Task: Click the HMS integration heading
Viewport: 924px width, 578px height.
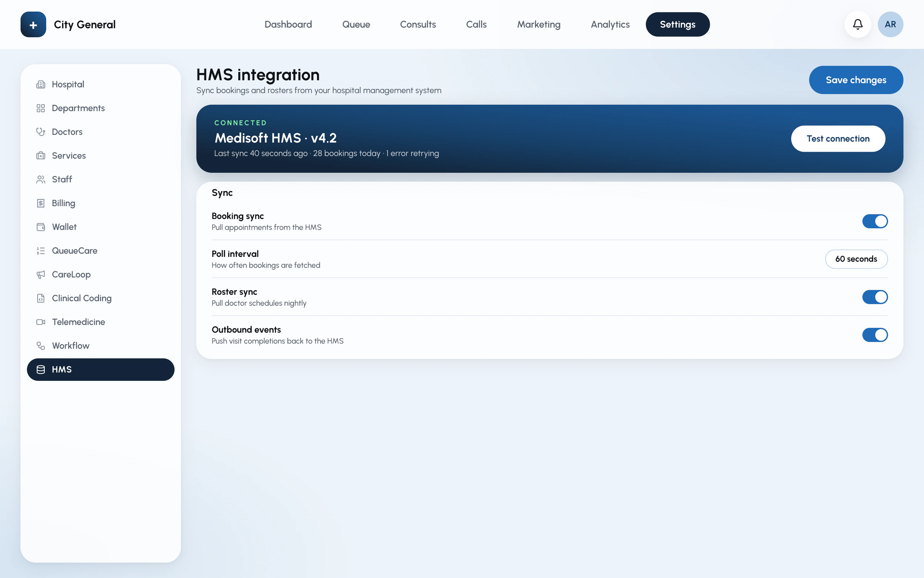Action: click(x=258, y=75)
